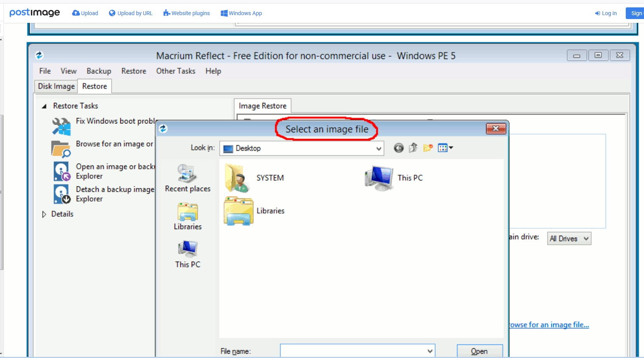Go up one level in file dialog

click(x=413, y=148)
